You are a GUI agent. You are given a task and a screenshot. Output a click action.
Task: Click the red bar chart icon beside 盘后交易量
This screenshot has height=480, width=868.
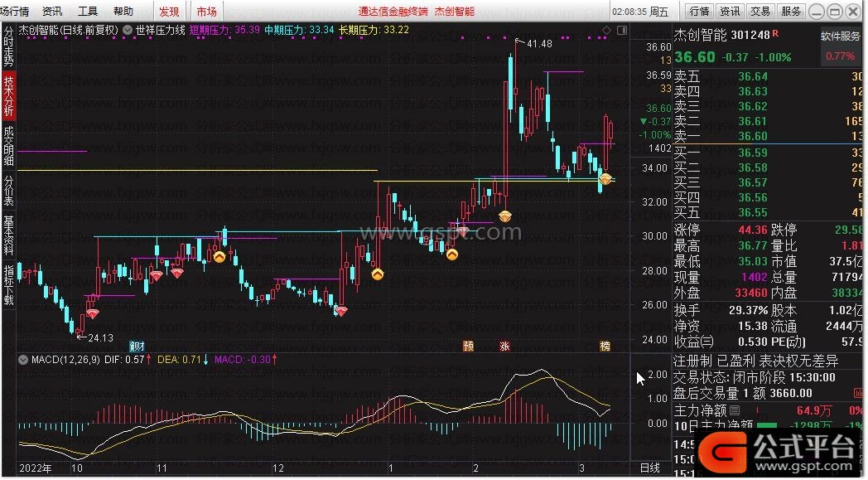(x=858, y=394)
